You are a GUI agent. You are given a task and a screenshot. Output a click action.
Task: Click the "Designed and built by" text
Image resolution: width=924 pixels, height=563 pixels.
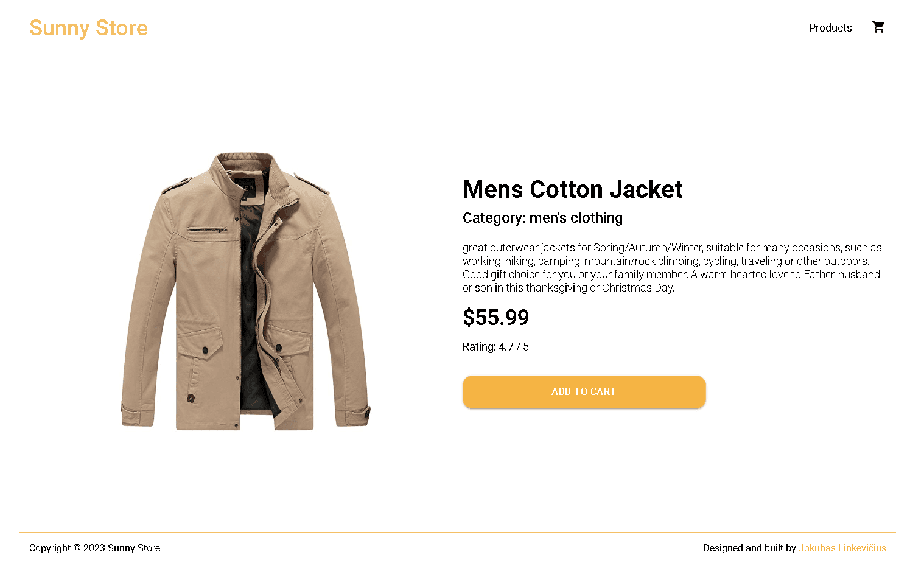pyautogui.click(x=749, y=548)
